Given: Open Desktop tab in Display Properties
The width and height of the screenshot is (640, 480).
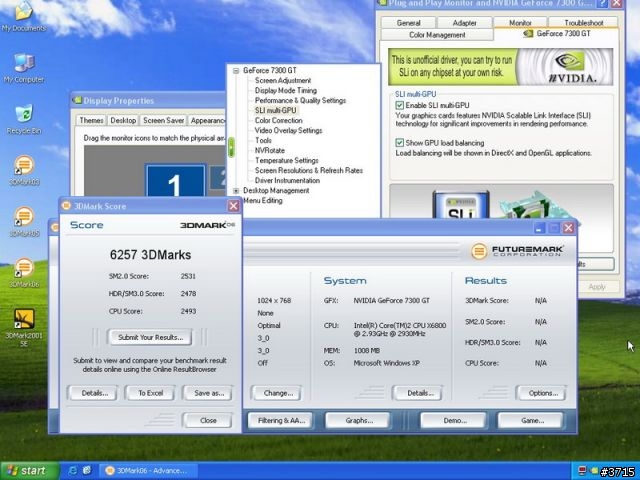Looking at the screenshot, I should (123, 120).
